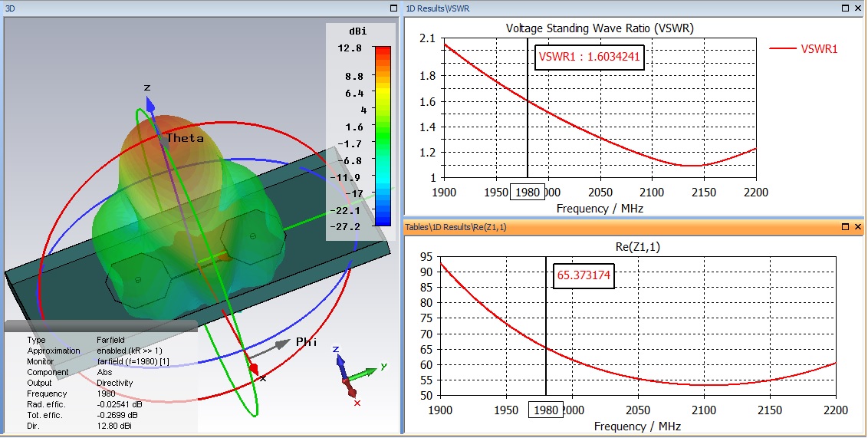Image resolution: width=868 pixels, height=438 pixels.
Task: Click the Rad. effic. -0.02541 dB value
Action: tap(120, 404)
